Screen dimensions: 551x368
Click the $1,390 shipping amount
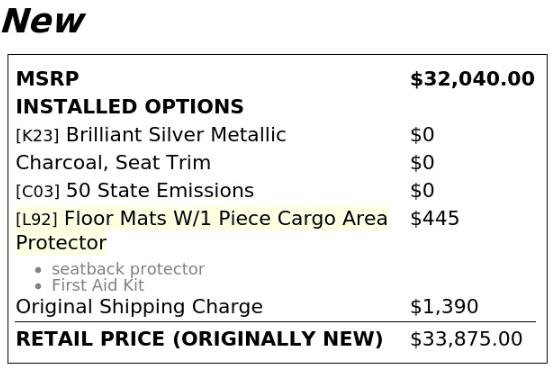pyautogui.click(x=444, y=306)
